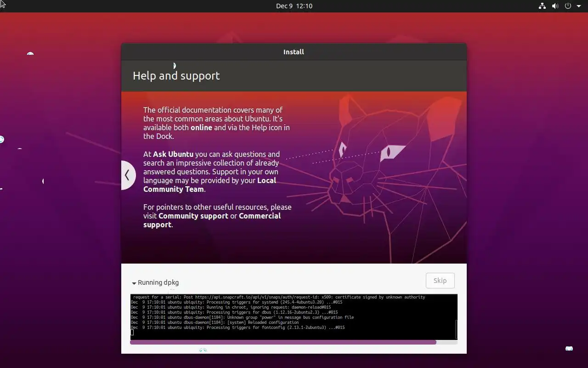Image resolution: width=588 pixels, height=368 pixels.
Task: Open the network status icon in top bar
Action: pos(542,6)
